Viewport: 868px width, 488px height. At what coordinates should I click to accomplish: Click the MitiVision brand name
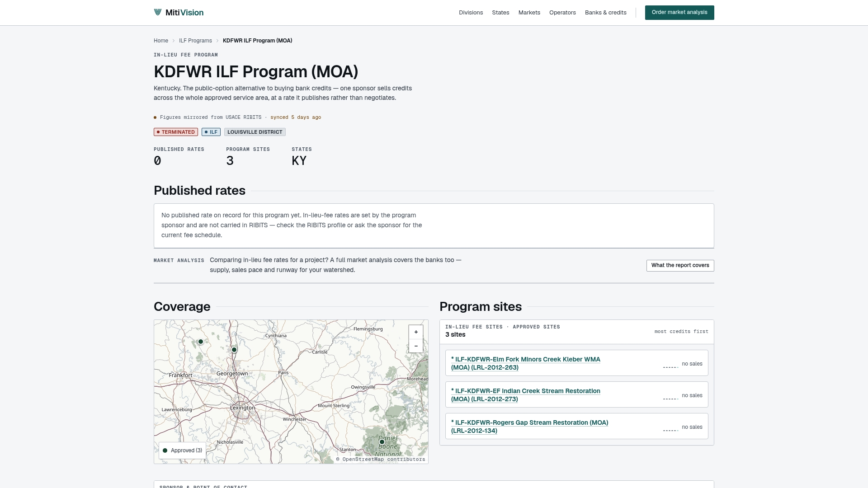184,13
